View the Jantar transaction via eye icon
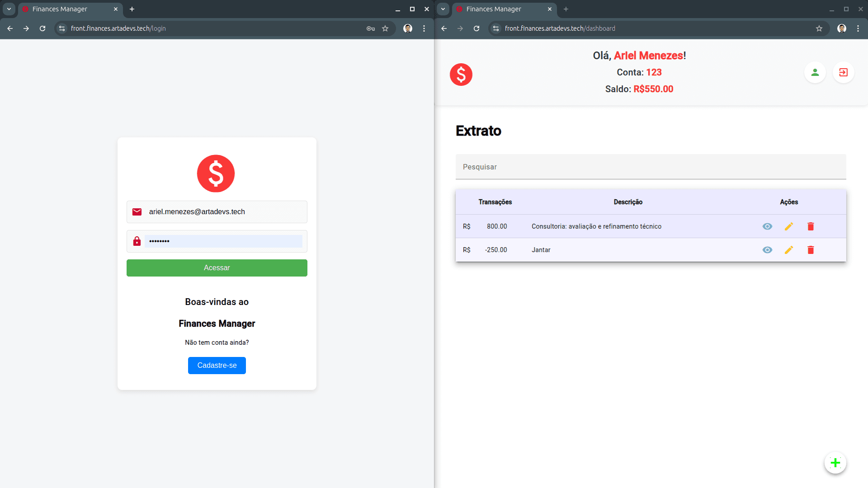The image size is (868, 488). [767, 250]
